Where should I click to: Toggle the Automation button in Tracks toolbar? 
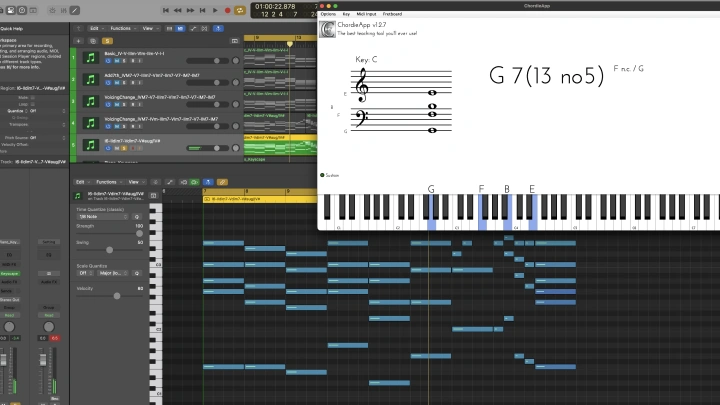(x=193, y=28)
